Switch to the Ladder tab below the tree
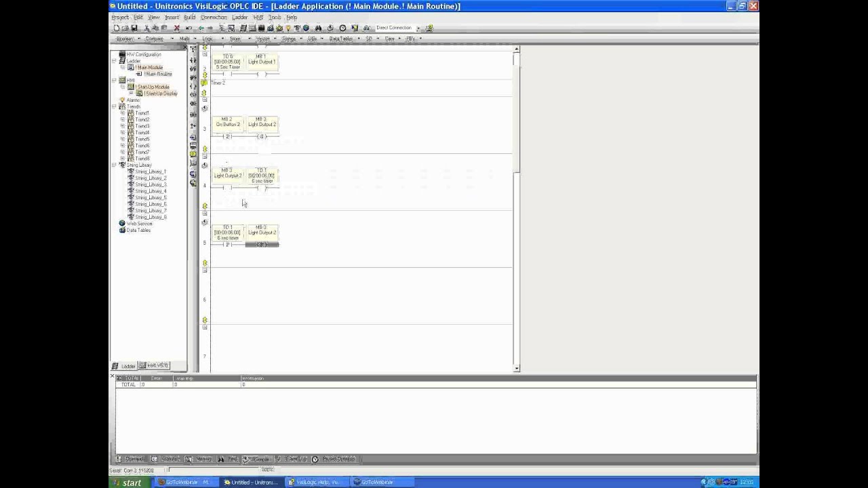 125,366
